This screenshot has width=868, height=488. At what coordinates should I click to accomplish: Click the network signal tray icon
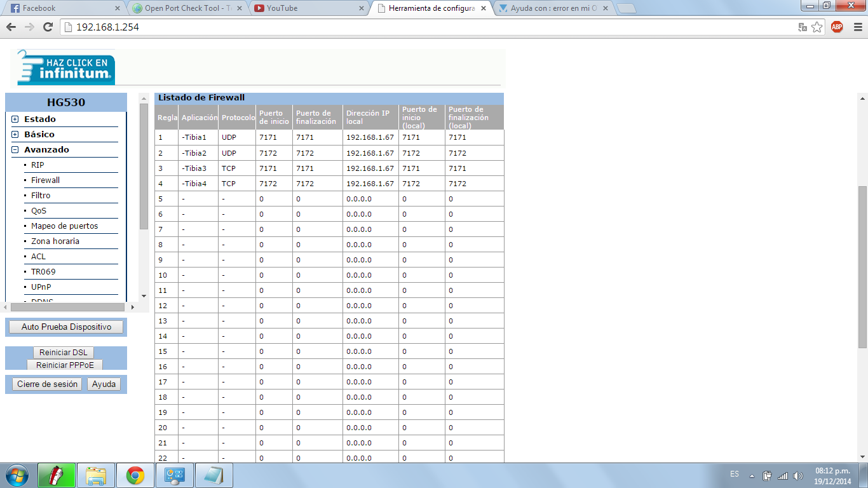coord(782,475)
